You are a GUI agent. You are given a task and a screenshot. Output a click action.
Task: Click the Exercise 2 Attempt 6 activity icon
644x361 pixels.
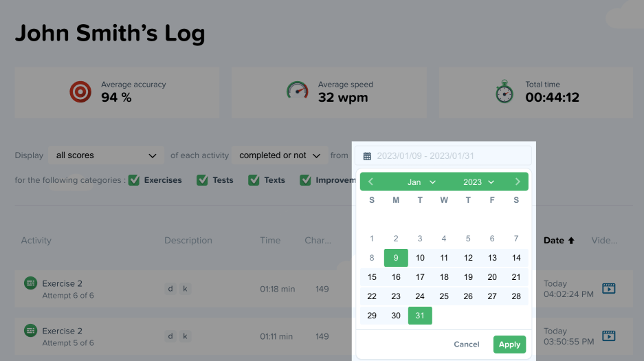pyautogui.click(x=30, y=283)
